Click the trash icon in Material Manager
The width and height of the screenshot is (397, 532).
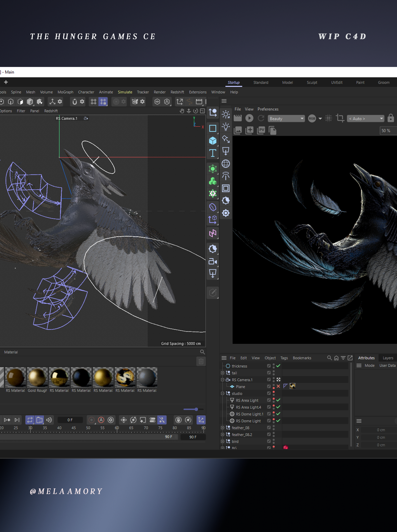pos(201,361)
